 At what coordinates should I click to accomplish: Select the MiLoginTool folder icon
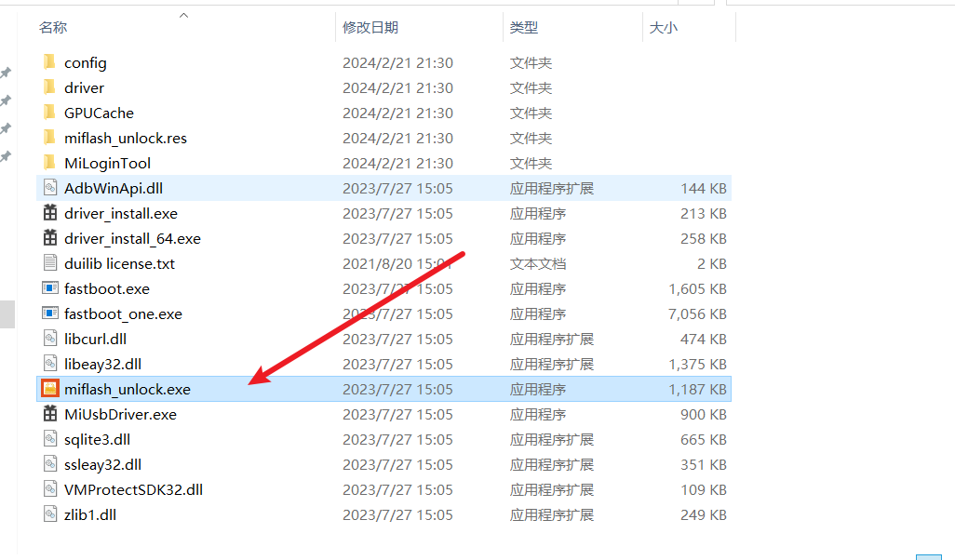pos(50,163)
